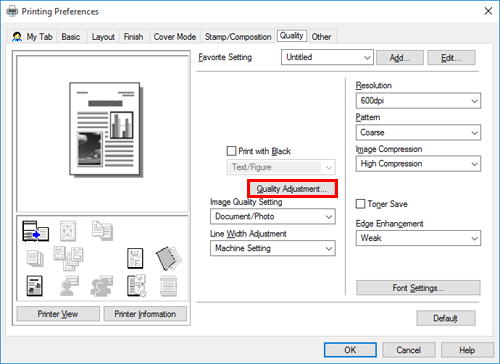The image size is (500, 364).
Task: Open the Edge Enhancement dropdown
Action: click(x=418, y=238)
